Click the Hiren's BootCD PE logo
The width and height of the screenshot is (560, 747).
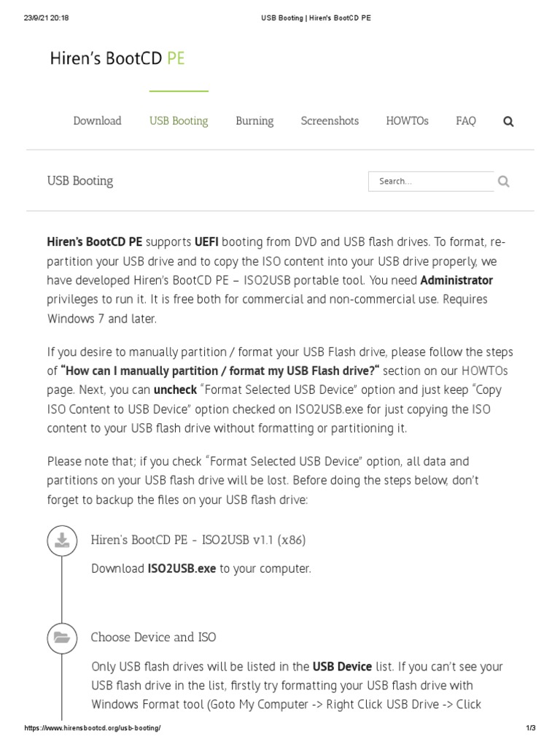117,59
